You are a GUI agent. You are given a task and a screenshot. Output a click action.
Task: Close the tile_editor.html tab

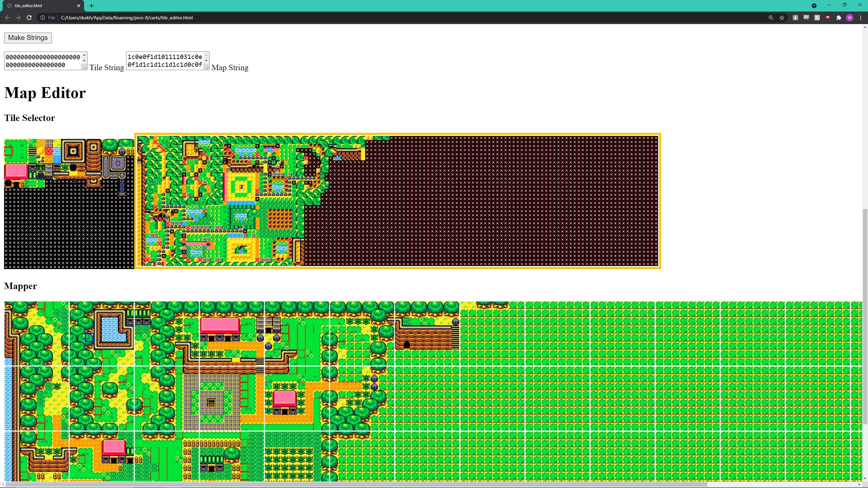coord(79,6)
